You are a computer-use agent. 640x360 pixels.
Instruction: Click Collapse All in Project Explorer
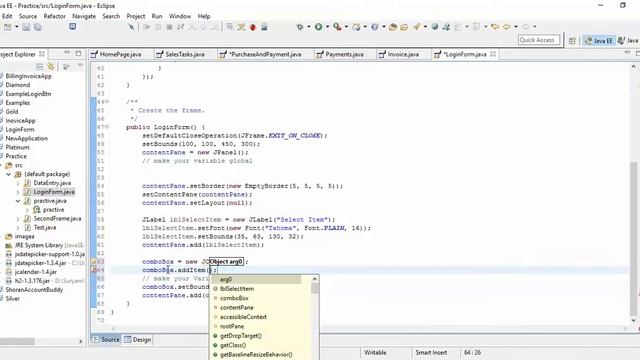[40, 66]
